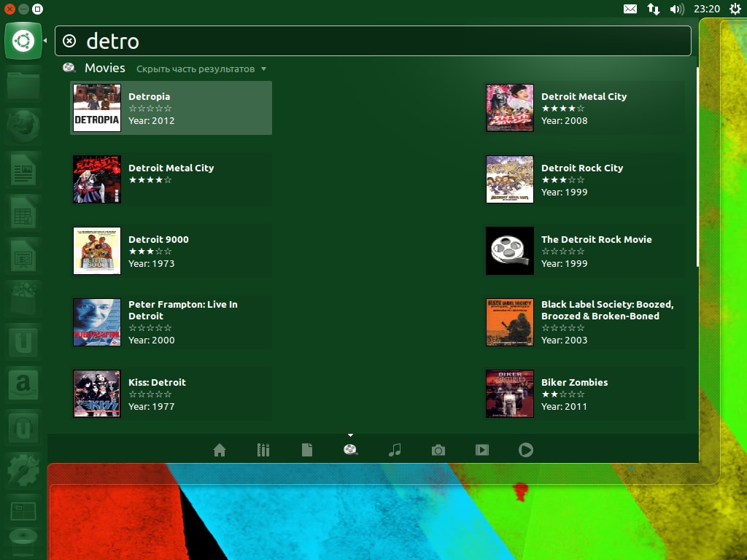The image size is (747, 560).
Task: Open the network indicator arrows
Action: click(x=653, y=9)
